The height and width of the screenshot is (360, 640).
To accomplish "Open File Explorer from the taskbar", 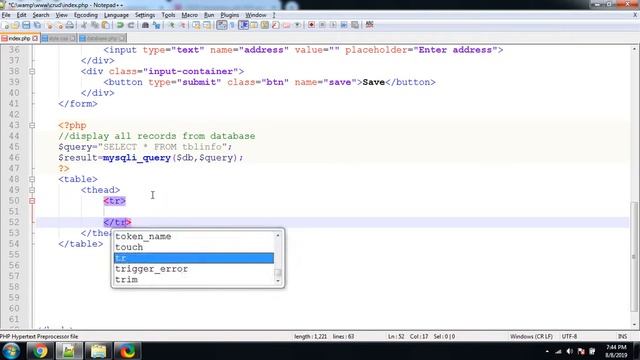I will tap(98, 351).
